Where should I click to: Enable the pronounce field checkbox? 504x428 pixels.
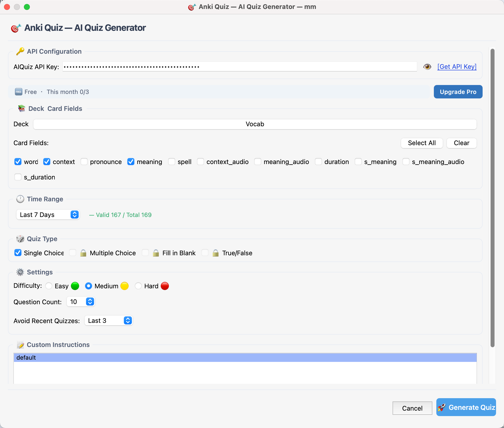pyautogui.click(x=84, y=162)
